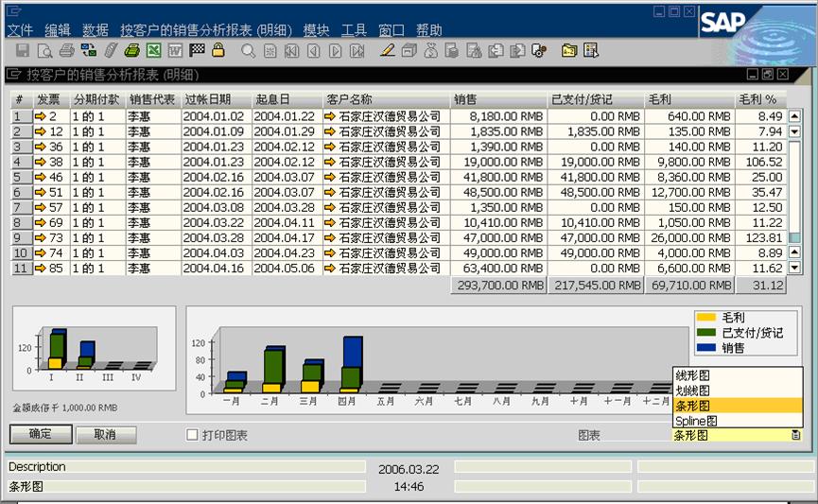This screenshot has height=504, width=818.
Task: Click the 四月 bar in monthly chart
Action: (352, 364)
